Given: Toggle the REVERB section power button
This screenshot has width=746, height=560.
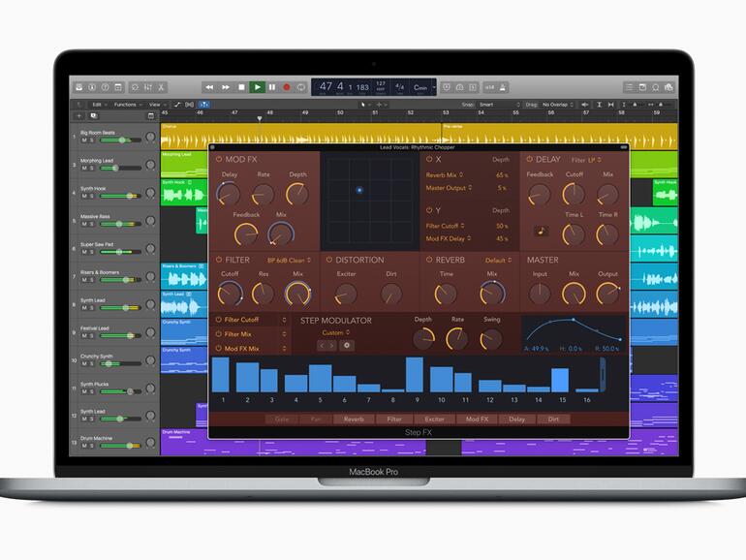Looking at the screenshot, I should (x=429, y=260).
